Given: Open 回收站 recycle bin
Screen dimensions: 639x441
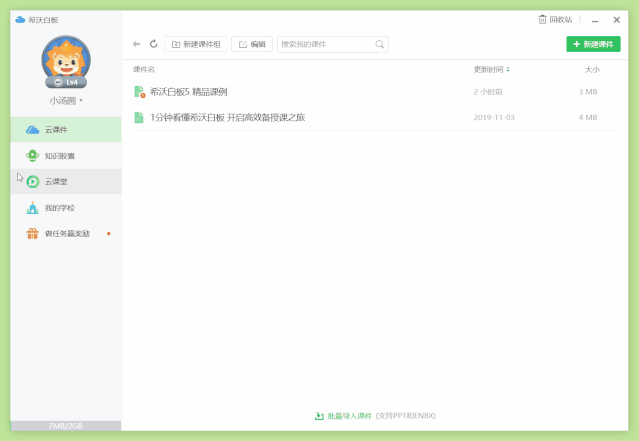Looking at the screenshot, I should [555, 20].
